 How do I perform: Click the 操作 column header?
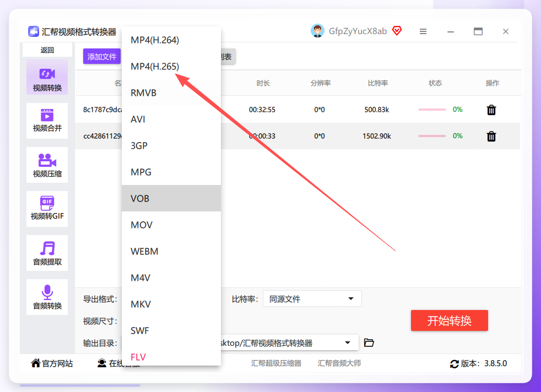[x=493, y=83]
